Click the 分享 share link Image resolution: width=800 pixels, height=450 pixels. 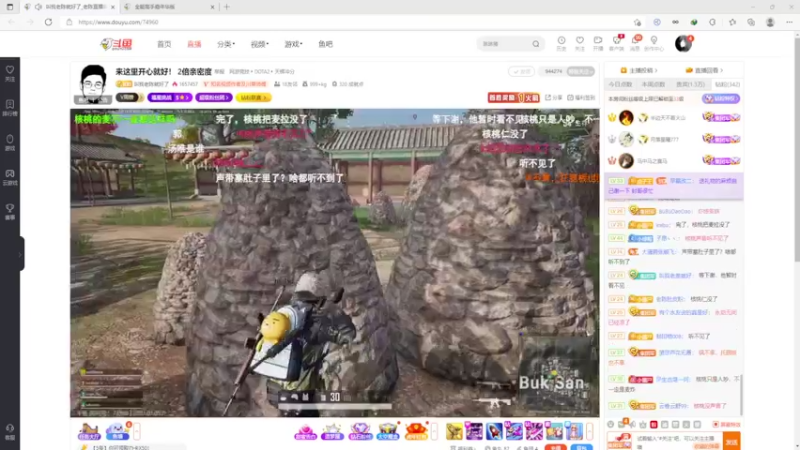[x=554, y=97]
